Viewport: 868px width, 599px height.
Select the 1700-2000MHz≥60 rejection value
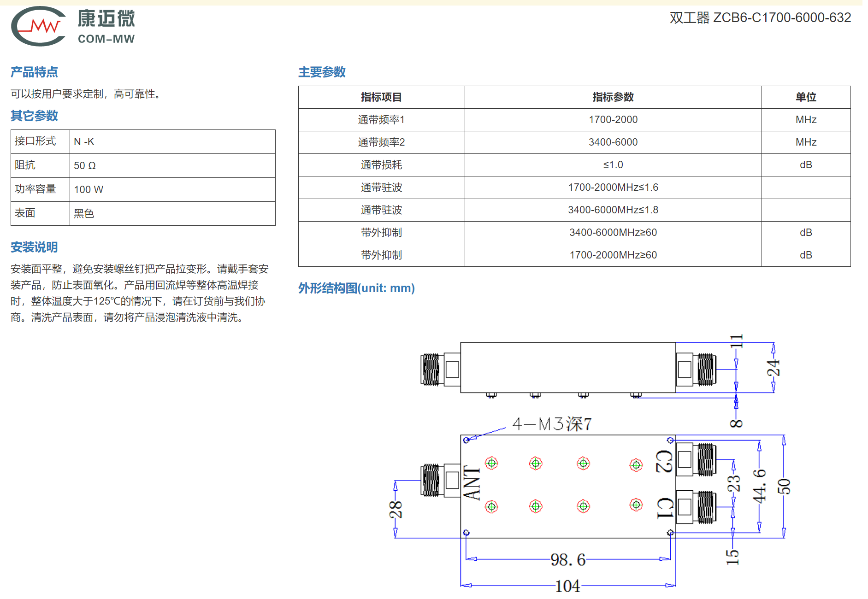pos(613,255)
